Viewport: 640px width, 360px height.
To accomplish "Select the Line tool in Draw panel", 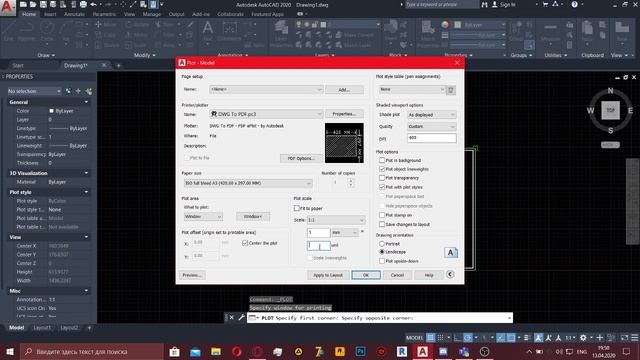I will point(8,31).
